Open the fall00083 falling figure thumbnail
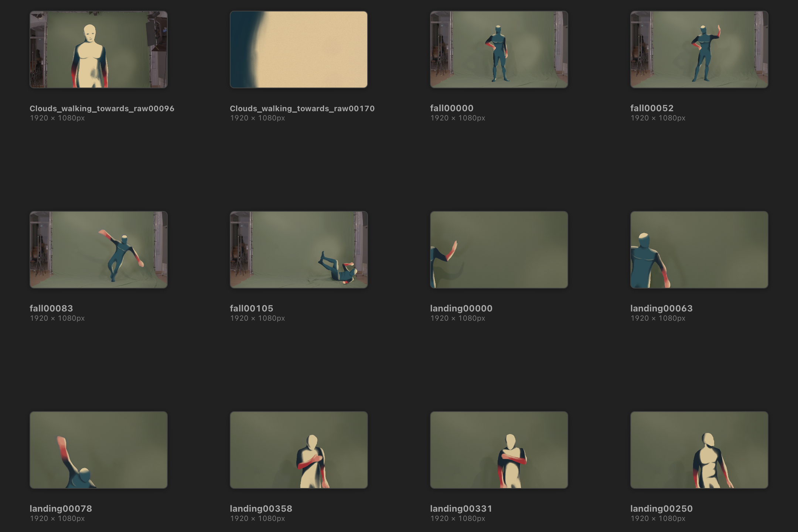 click(99, 250)
